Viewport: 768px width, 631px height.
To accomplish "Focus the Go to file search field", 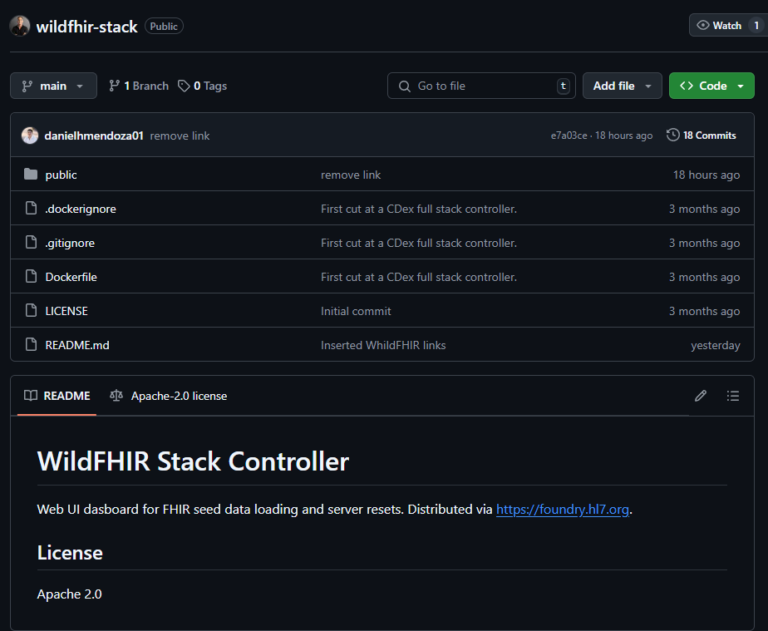I will coord(481,86).
